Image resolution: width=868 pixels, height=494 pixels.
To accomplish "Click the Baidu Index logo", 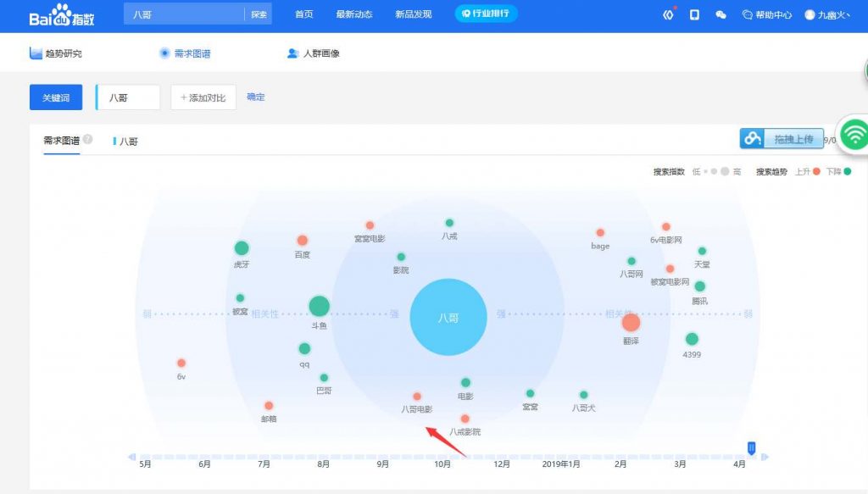I will click(63, 14).
